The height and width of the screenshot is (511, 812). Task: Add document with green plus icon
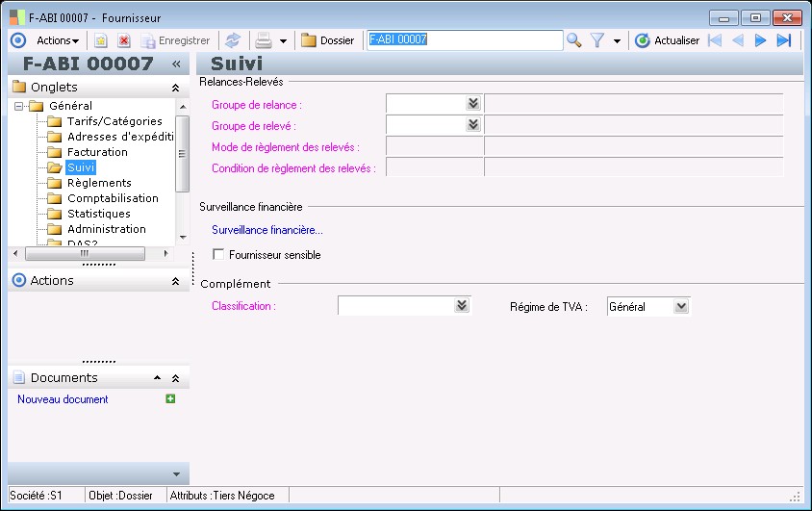[170, 398]
